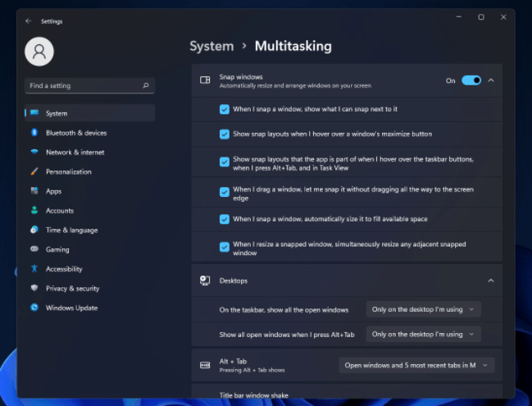This screenshot has height=406, width=532.
Task: Select System in the sidebar
Action: pos(90,113)
